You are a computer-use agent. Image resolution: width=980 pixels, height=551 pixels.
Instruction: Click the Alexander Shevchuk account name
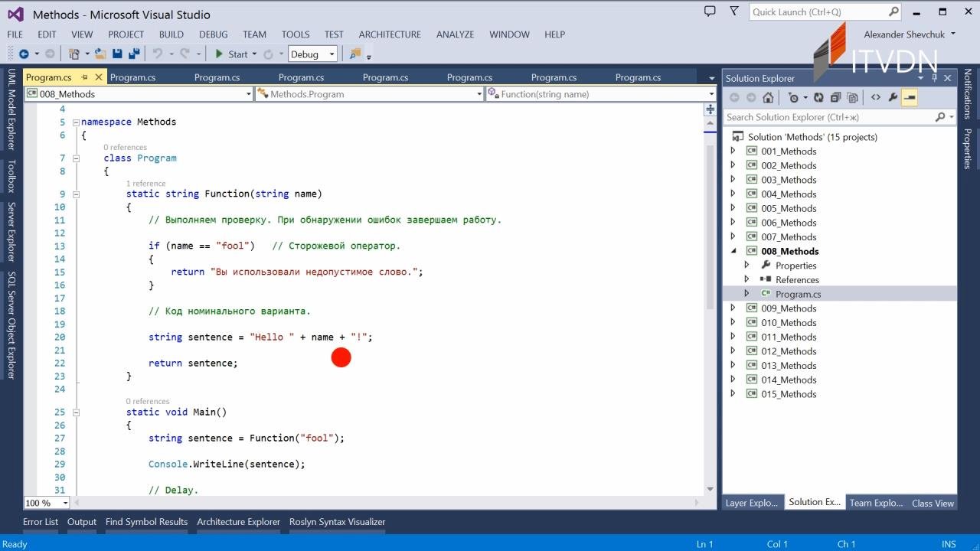pyautogui.click(x=904, y=34)
